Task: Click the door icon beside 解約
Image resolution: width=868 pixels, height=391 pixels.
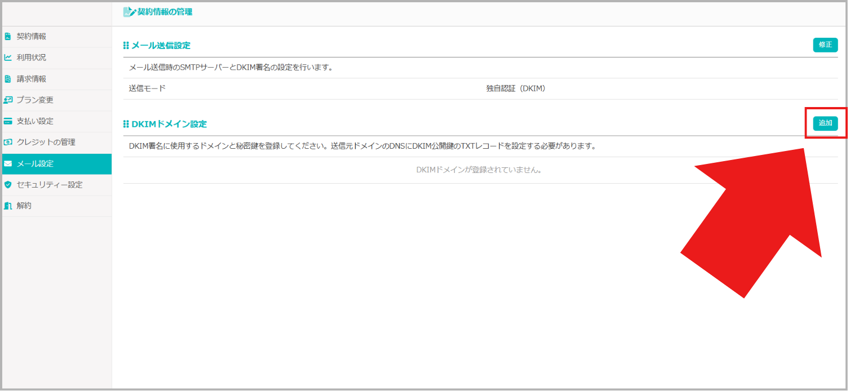Action: 8,206
